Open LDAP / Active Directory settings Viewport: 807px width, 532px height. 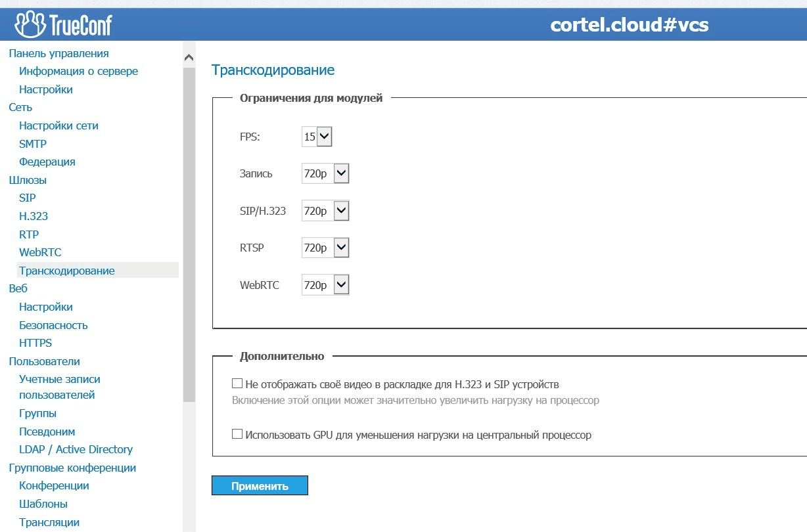(76, 449)
